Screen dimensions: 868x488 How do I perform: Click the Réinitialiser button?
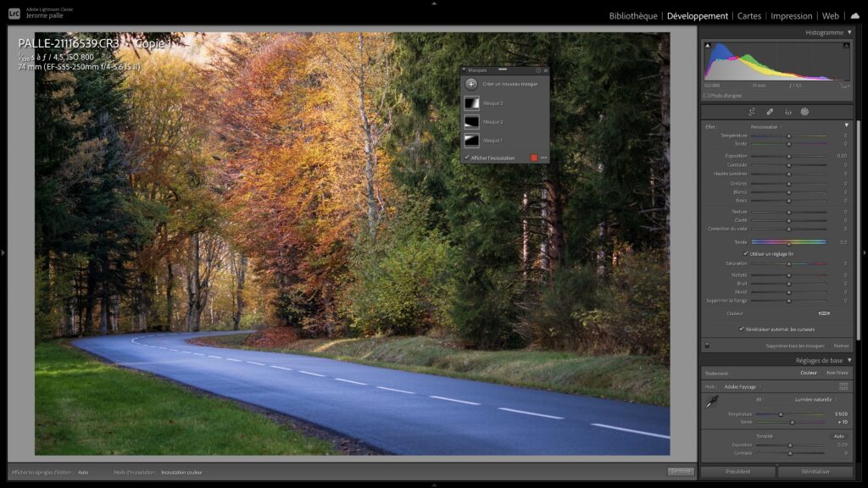point(815,472)
